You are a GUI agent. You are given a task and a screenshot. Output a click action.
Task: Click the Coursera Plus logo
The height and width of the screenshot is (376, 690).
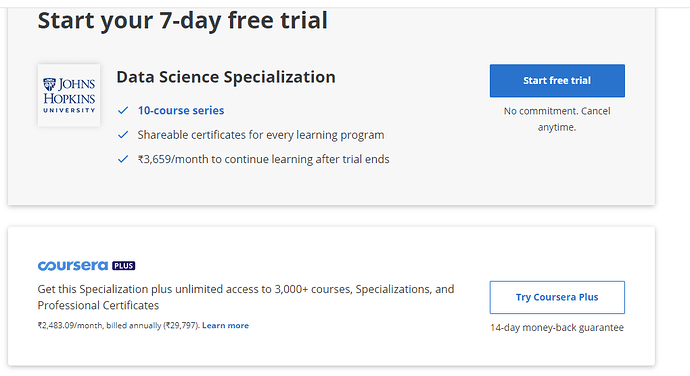point(86,265)
